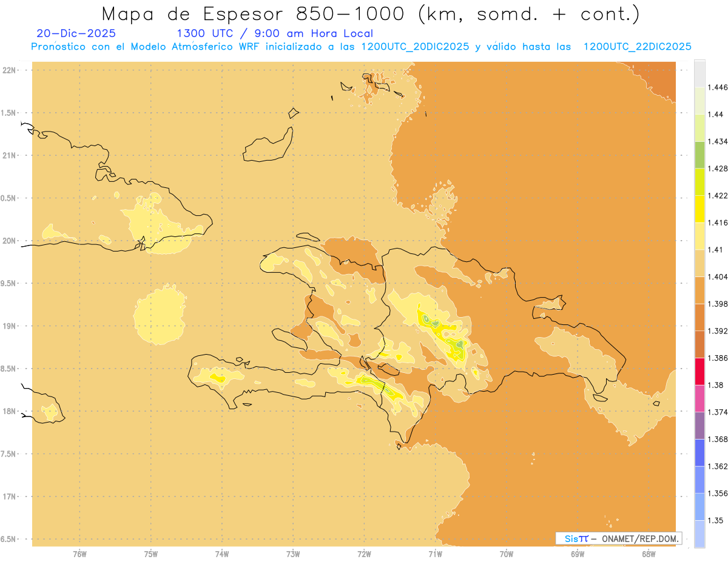The height and width of the screenshot is (562, 728).
Task: Click the colorbar value '1.404'
Action: point(719,276)
